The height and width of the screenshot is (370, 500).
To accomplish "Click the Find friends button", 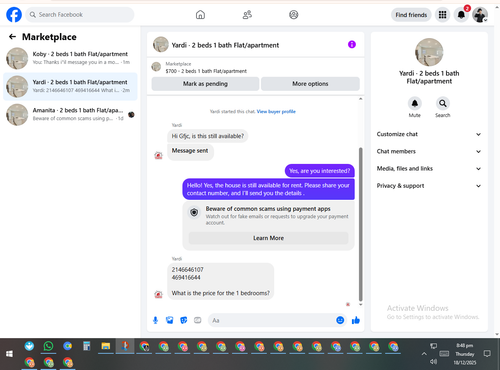I will point(411,15).
